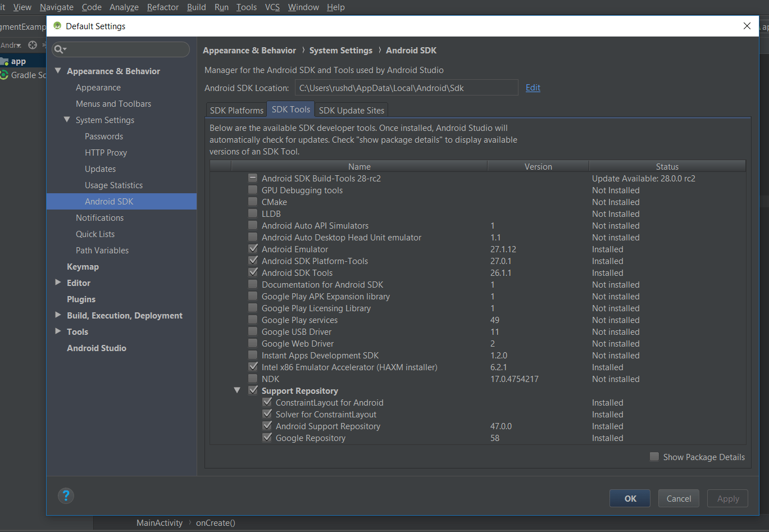Viewport: 769px width, 532px height.
Task: Click the app module folder icon
Action: pyautogui.click(x=4, y=61)
